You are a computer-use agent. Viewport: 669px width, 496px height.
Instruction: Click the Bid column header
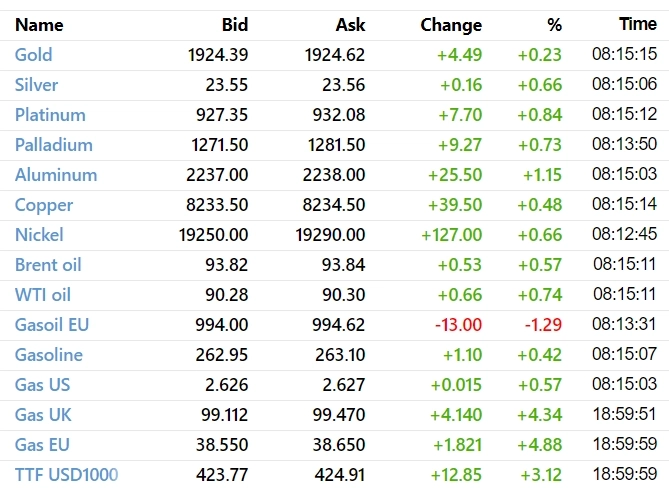tap(235, 25)
